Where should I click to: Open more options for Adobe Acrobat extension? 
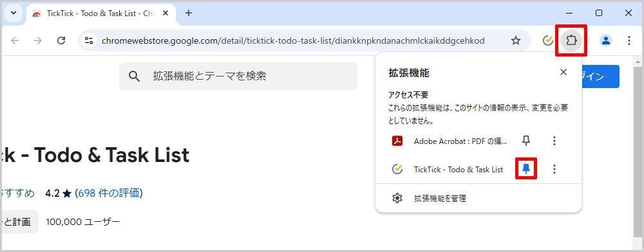click(x=554, y=141)
